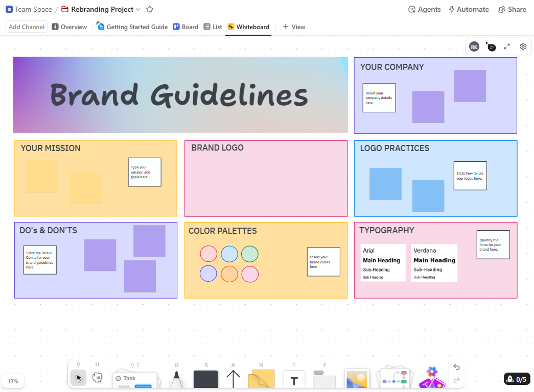Viewport: 534px width, 392px height.
Task: Select the hand pan tool
Action: 97,378
